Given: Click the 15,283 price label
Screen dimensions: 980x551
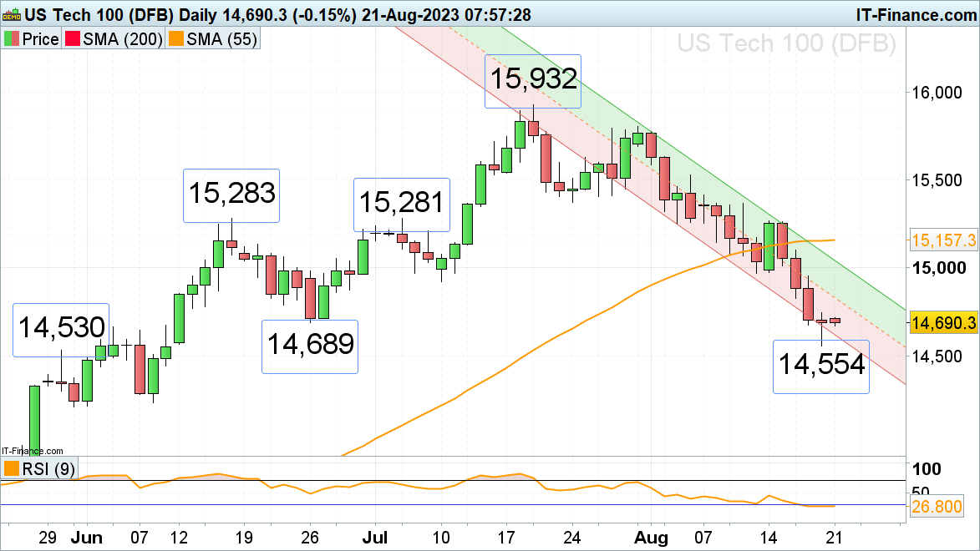Looking at the screenshot, I should click(231, 194).
